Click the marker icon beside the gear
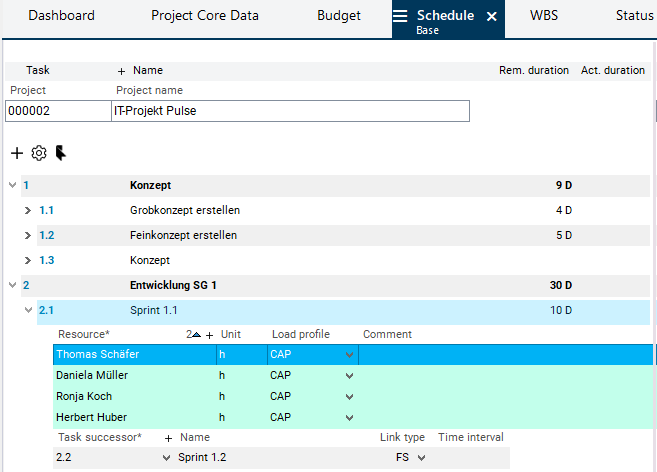The width and height of the screenshot is (657, 472). [x=61, y=153]
